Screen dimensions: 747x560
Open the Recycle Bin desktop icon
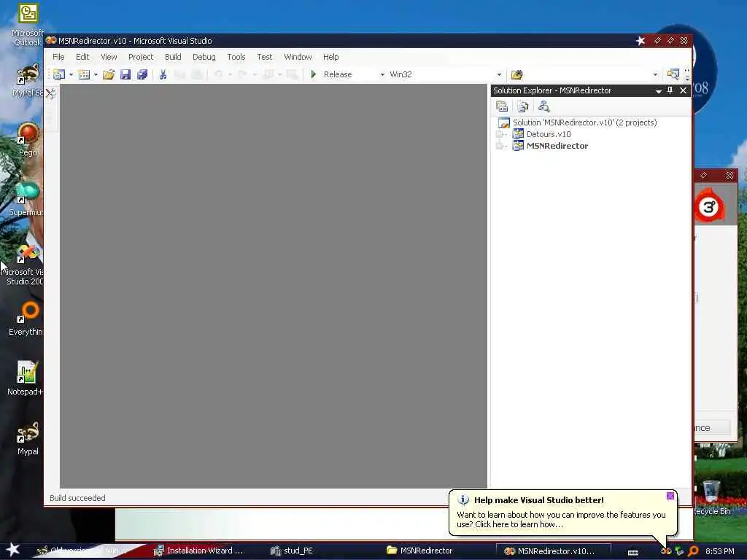[x=711, y=498]
